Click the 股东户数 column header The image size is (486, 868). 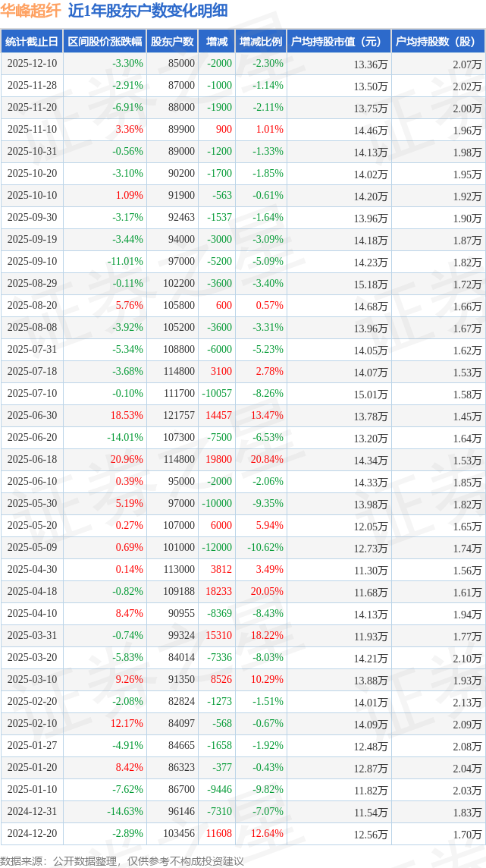(172, 42)
